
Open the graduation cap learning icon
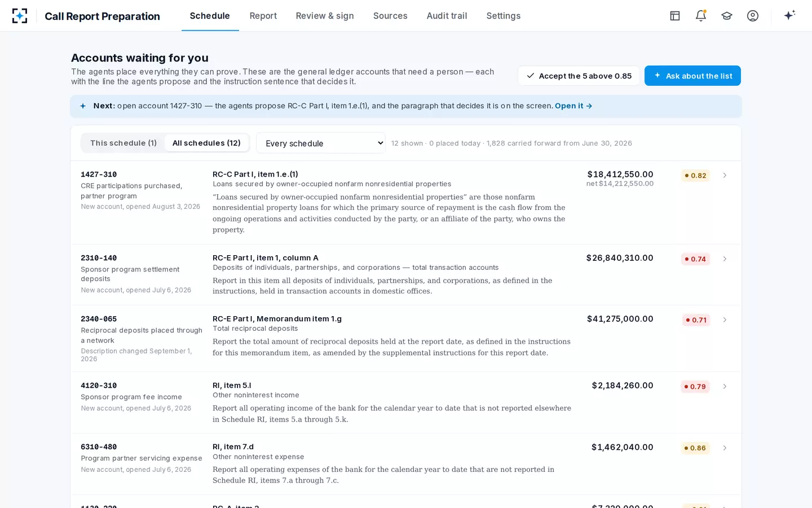[x=727, y=16]
